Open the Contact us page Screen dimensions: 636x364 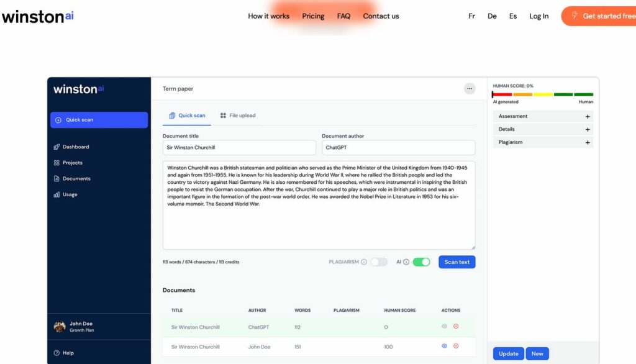(381, 16)
